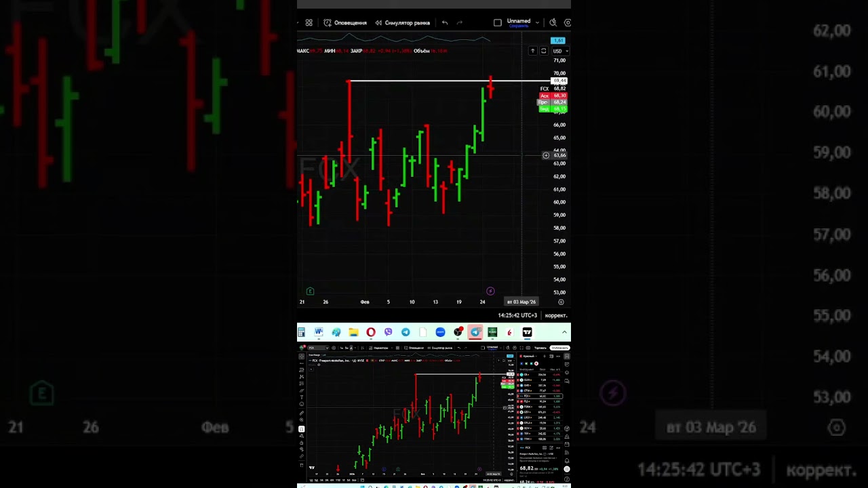Toggle the scale sync icon beside USD
The image size is (868, 488).
pos(543,51)
